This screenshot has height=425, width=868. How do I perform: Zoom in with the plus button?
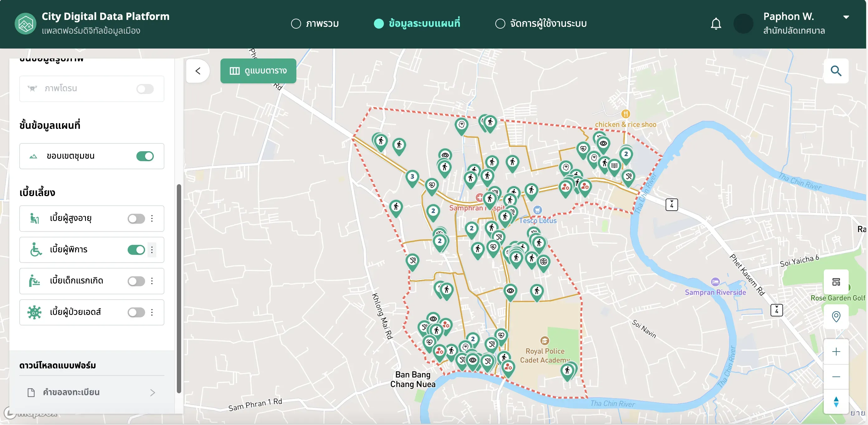tap(836, 352)
